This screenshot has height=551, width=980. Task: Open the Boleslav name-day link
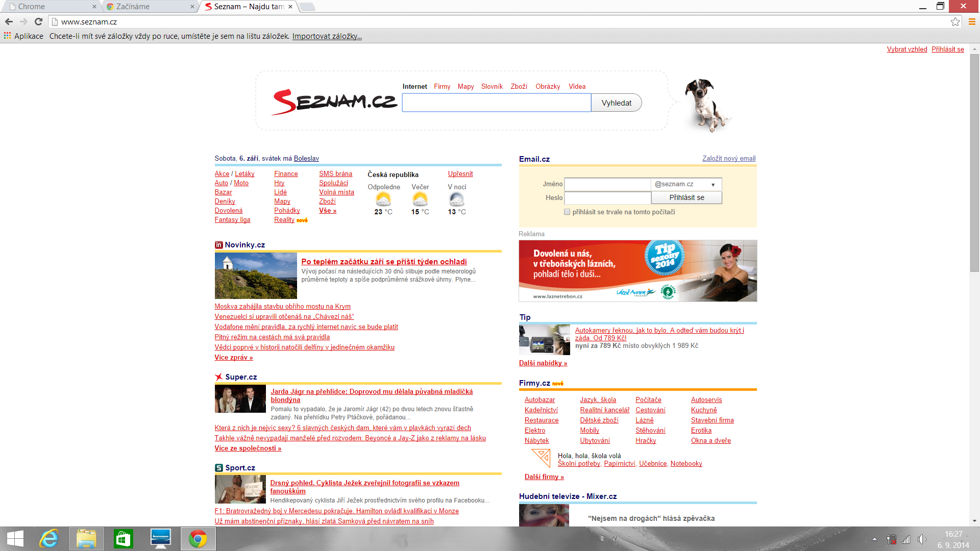click(306, 159)
